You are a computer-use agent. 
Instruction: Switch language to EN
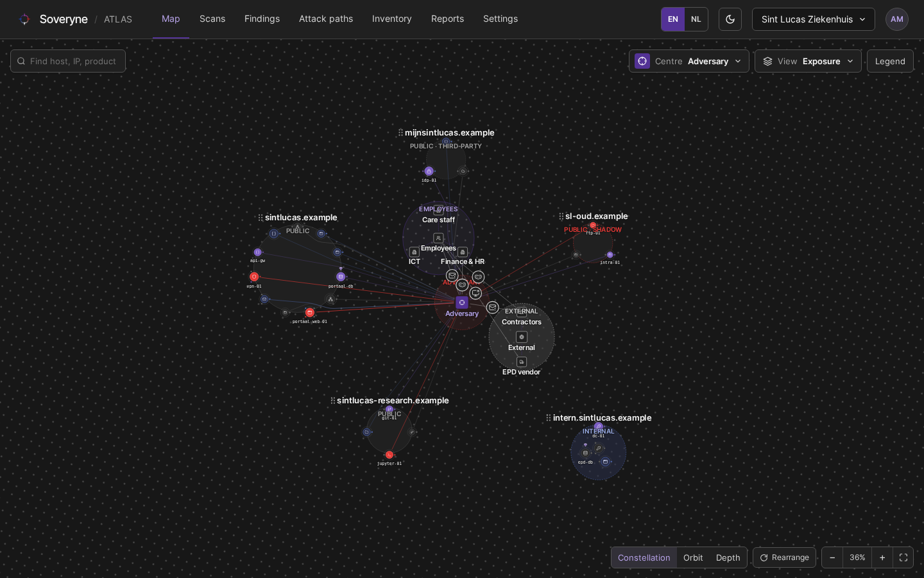673,19
